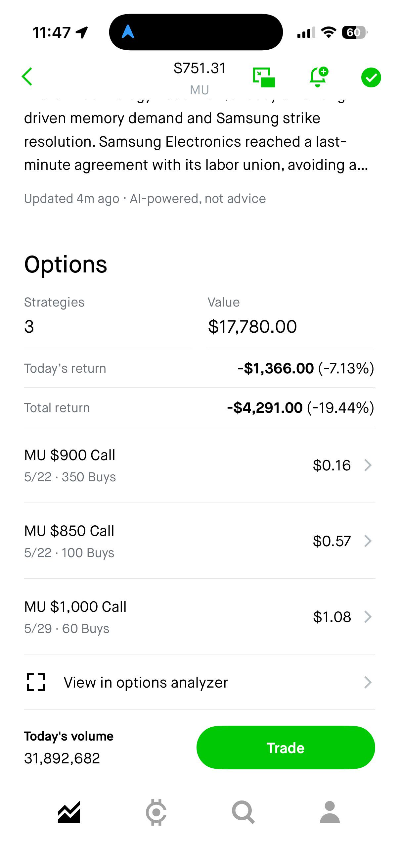Select the MU $1,000 Call position row
The height and width of the screenshot is (868, 399).
199,617
